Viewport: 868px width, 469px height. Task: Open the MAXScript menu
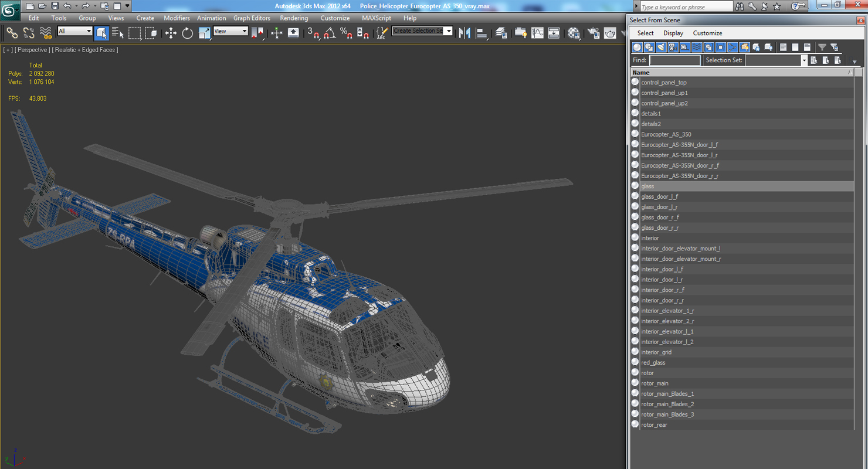click(x=377, y=18)
